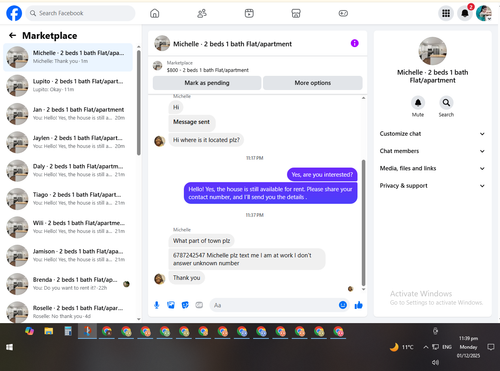
Task: Show hidden system tray icons chevron
Action: click(x=426, y=347)
